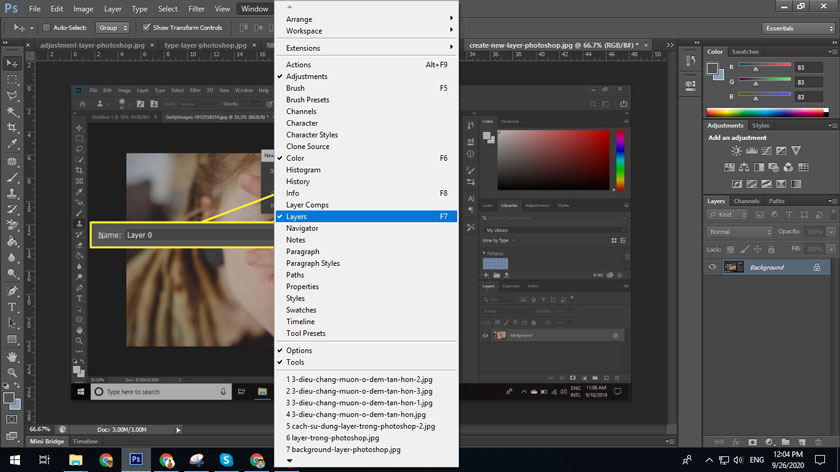The image size is (840, 472).
Task: Select the Pen tool
Action: pos(12,291)
